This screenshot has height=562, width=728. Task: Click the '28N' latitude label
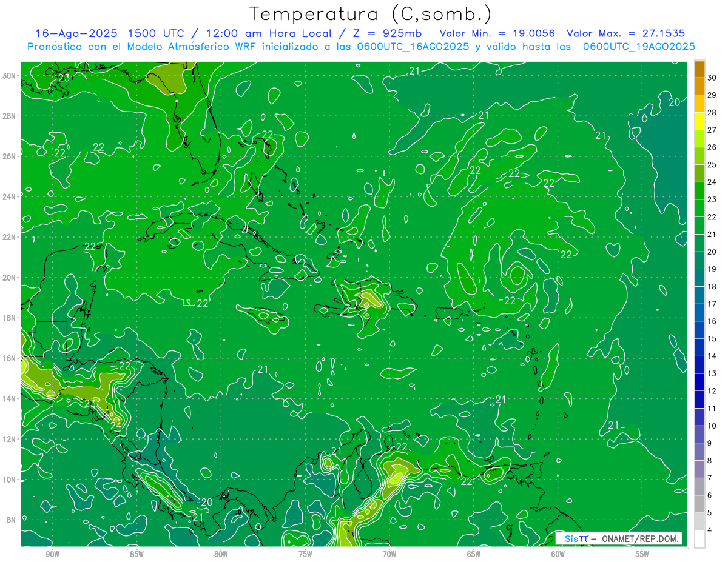point(10,116)
